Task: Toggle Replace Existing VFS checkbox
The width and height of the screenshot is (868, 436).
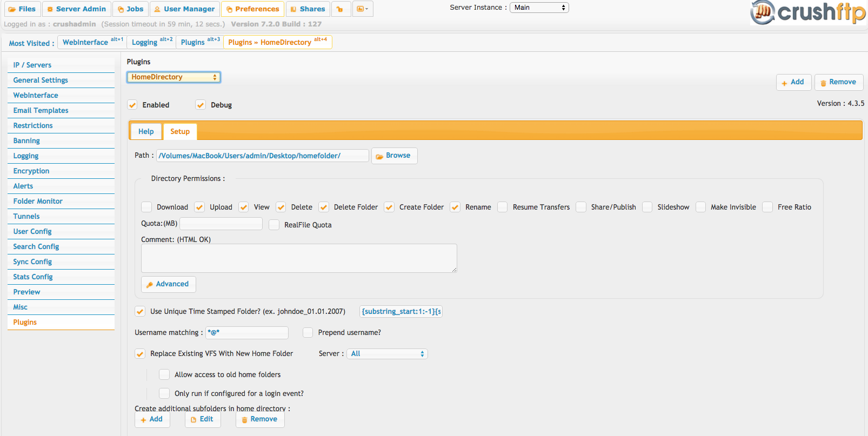Action: (x=140, y=354)
